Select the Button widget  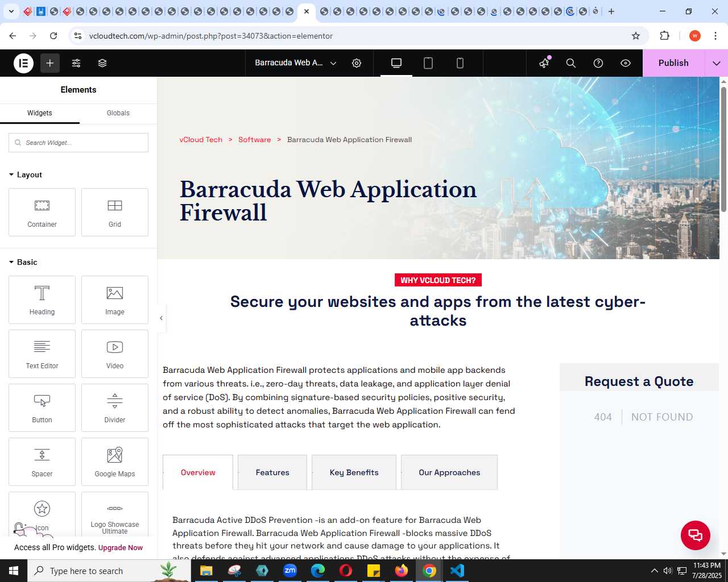tap(42, 408)
